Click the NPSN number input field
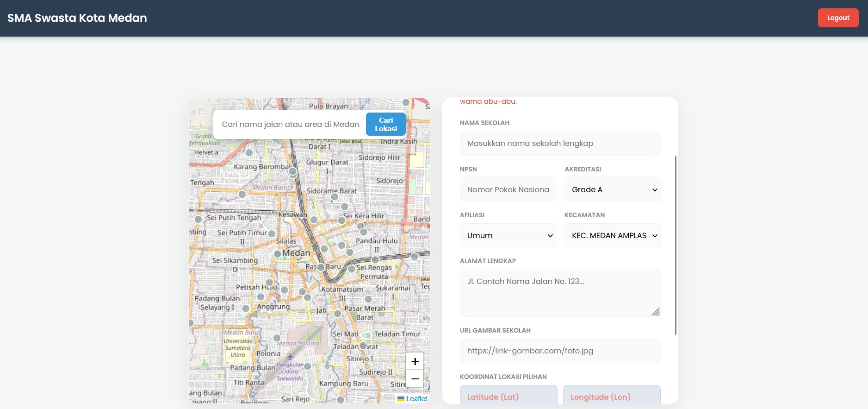The image size is (868, 409). pos(508,189)
